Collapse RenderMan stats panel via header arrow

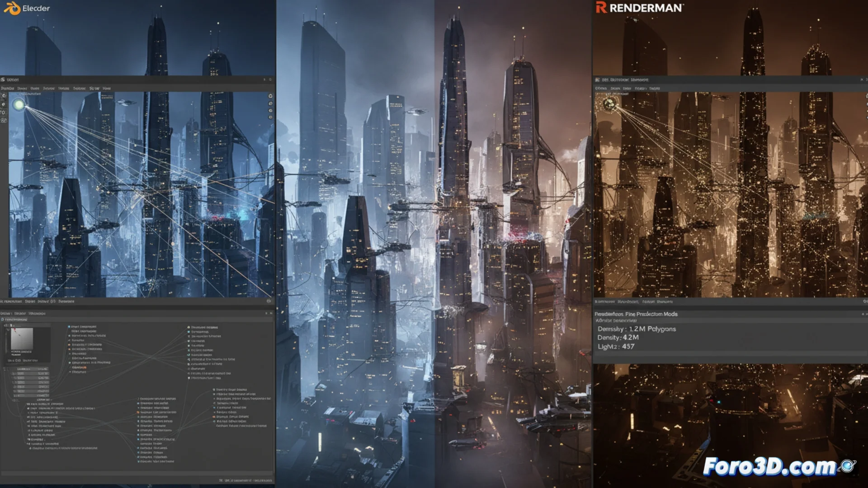point(863,314)
